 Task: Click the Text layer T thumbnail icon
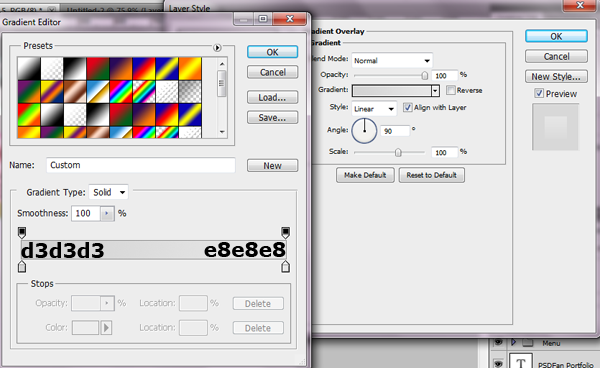tap(521, 361)
